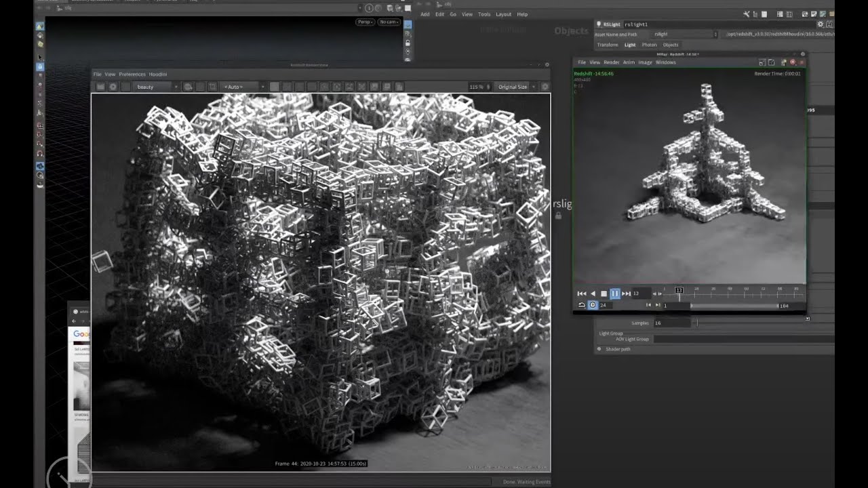
Task: Click frame 13 marker on MPlay timeline
Action: click(679, 290)
